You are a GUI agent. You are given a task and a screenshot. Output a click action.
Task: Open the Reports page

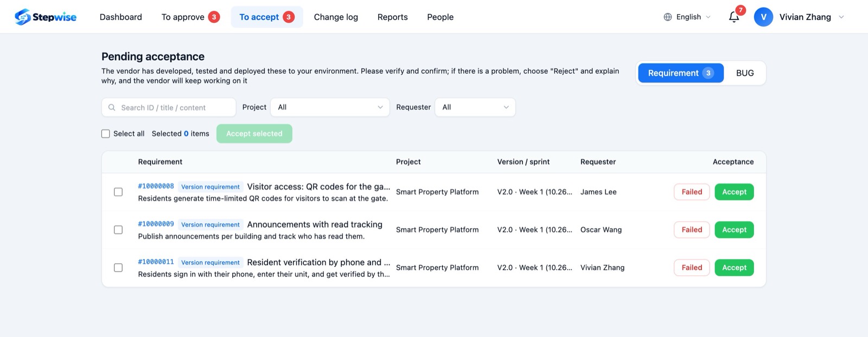tap(393, 17)
